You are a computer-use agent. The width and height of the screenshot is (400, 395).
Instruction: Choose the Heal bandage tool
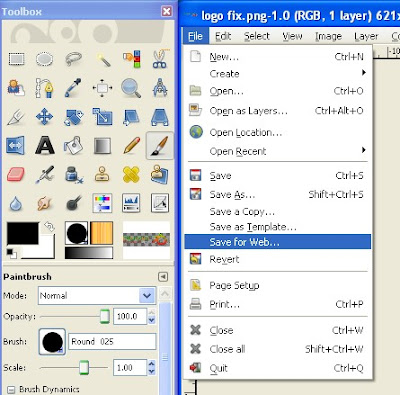(x=131, y=174)
